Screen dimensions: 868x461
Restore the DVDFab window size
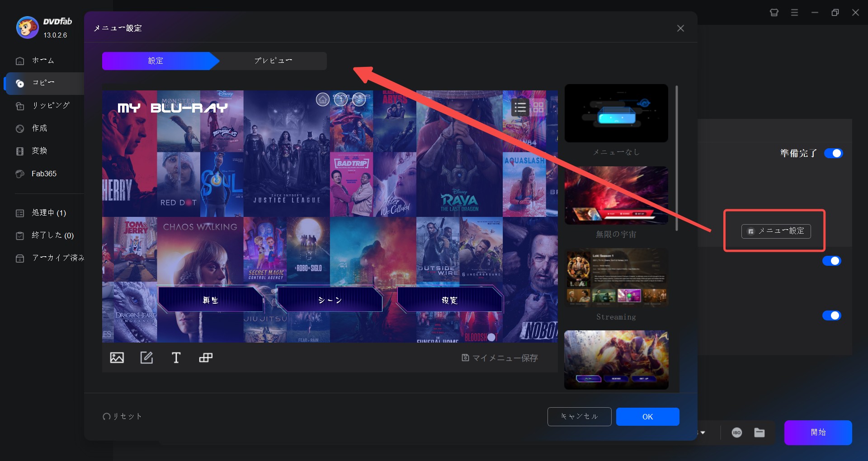(835, 13)
